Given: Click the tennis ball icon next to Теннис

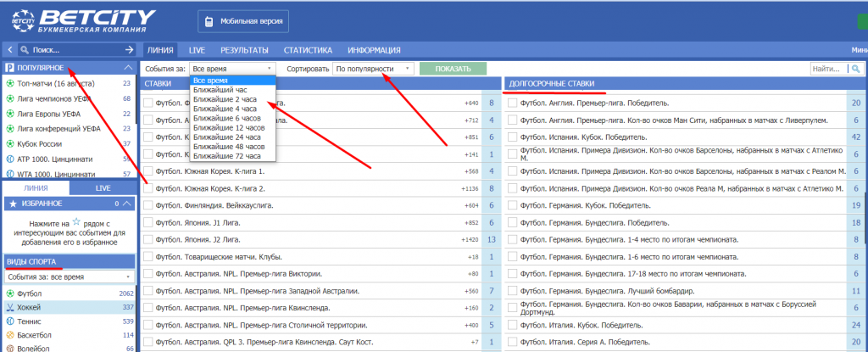Looking at the screenshot, I should pos(10,321).
